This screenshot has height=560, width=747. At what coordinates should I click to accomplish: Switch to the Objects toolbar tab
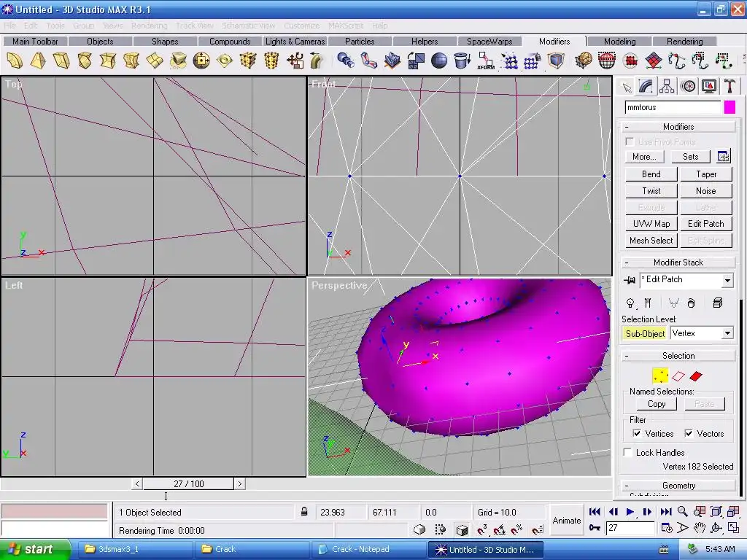click(100, 42)
